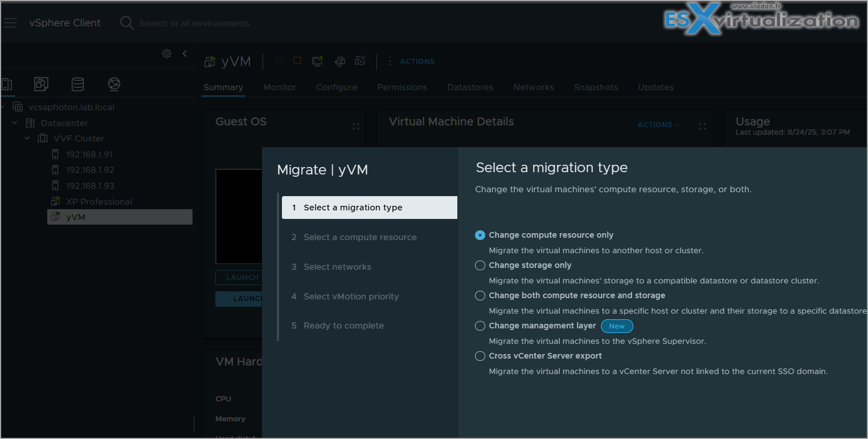Select Datacenter in the inventory tree
Image resolution: width=868 pixels, height=439 pixels.
click(x=64, y=123)
